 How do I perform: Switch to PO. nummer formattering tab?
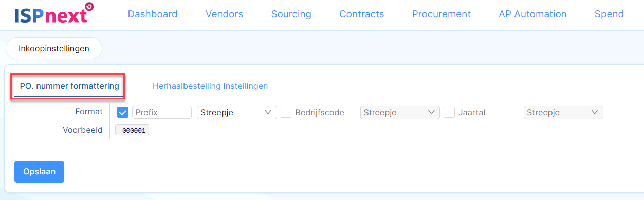[69, 86]
